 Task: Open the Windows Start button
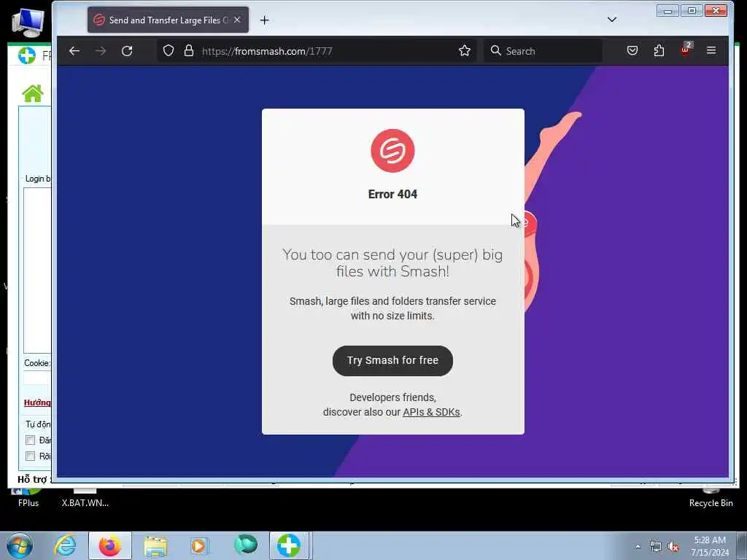click(x=20, y=545)
